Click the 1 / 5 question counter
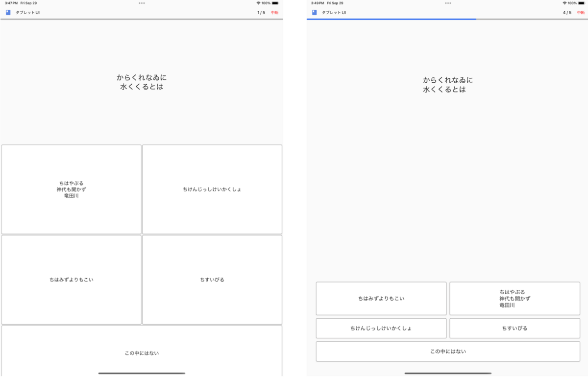The width and height of the screenshot is (588, 377). (261, 13)
